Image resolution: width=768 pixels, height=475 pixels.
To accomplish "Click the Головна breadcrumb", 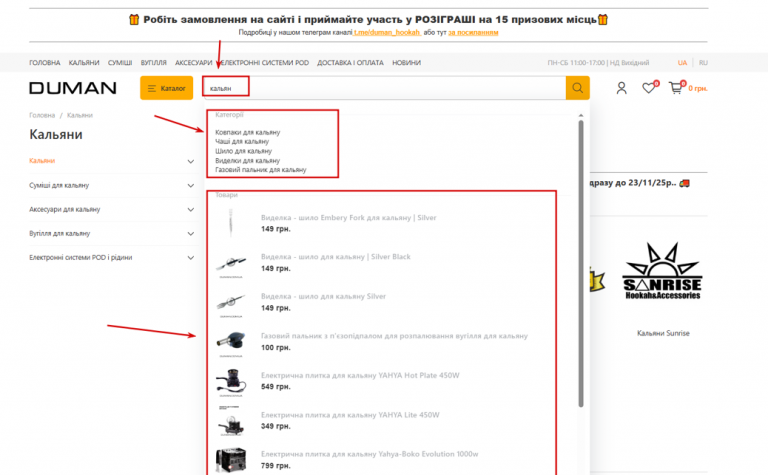I will point(42,115).
